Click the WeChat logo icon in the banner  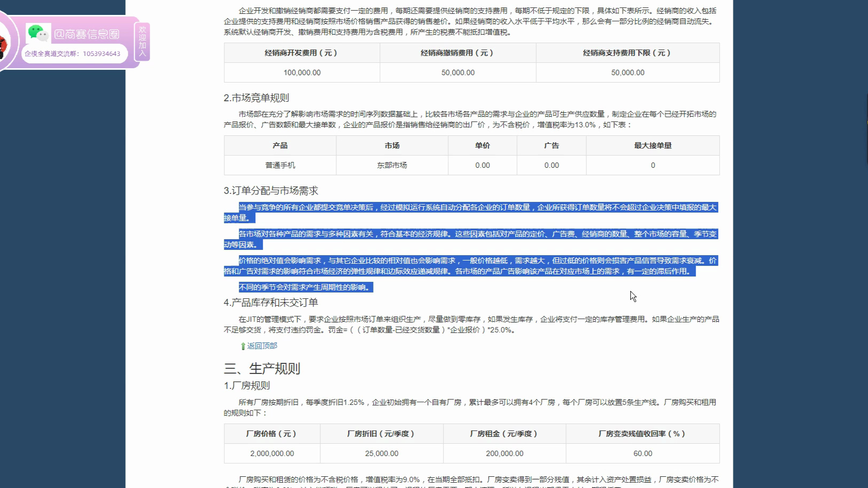pos(38,33)
